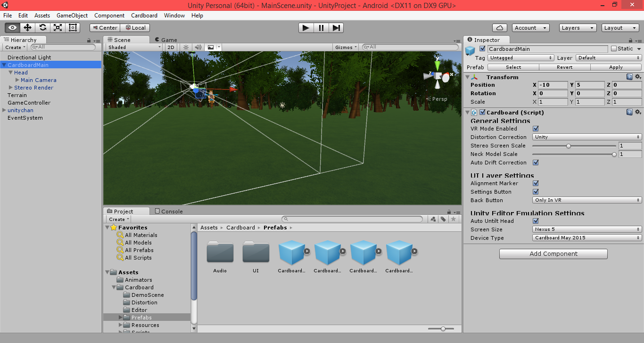Open the Gizmos dropdown
This screenshot has width=644, height=343.
[x=346, y=47]
